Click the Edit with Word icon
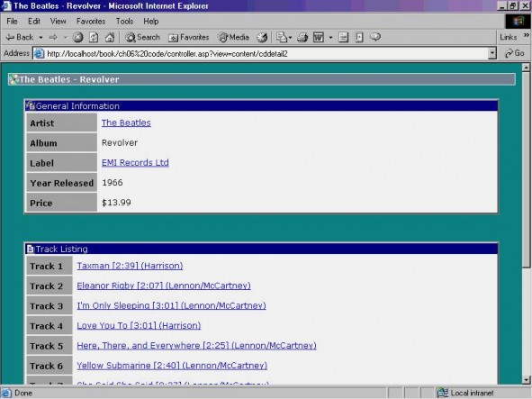 [x=319, y=37]
